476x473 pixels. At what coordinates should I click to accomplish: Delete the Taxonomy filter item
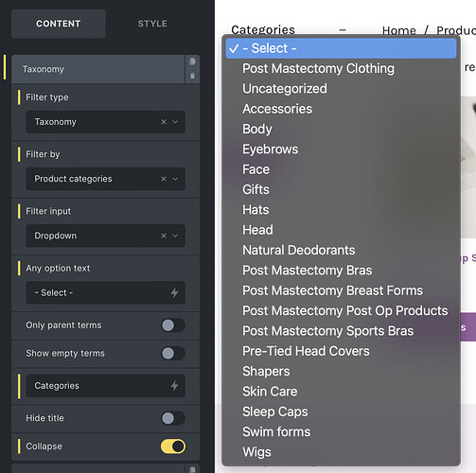(192, 76)
